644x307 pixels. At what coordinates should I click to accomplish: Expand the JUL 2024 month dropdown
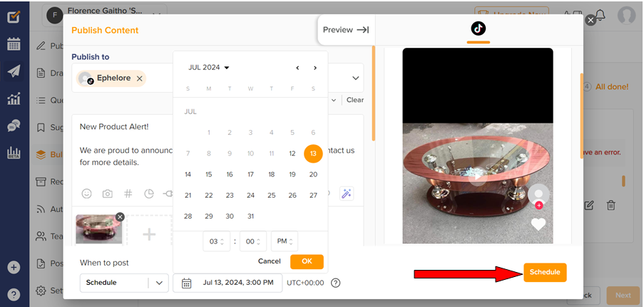point(209,67)
